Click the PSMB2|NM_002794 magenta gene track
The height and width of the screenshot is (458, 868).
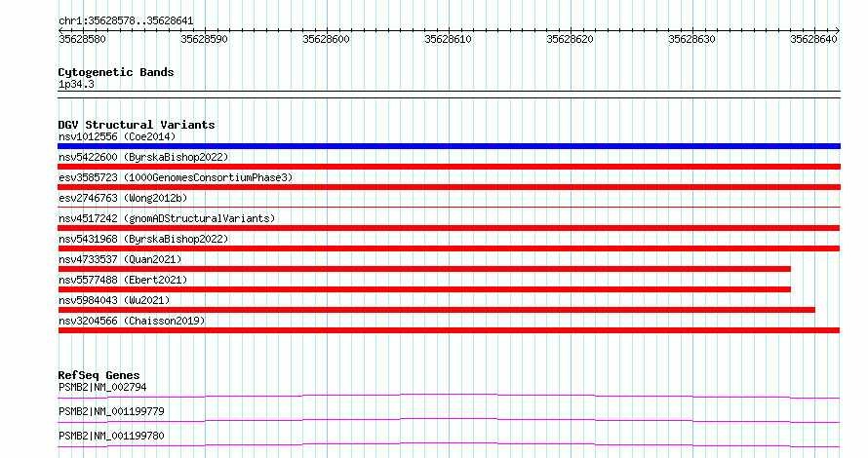coord(449,396)
